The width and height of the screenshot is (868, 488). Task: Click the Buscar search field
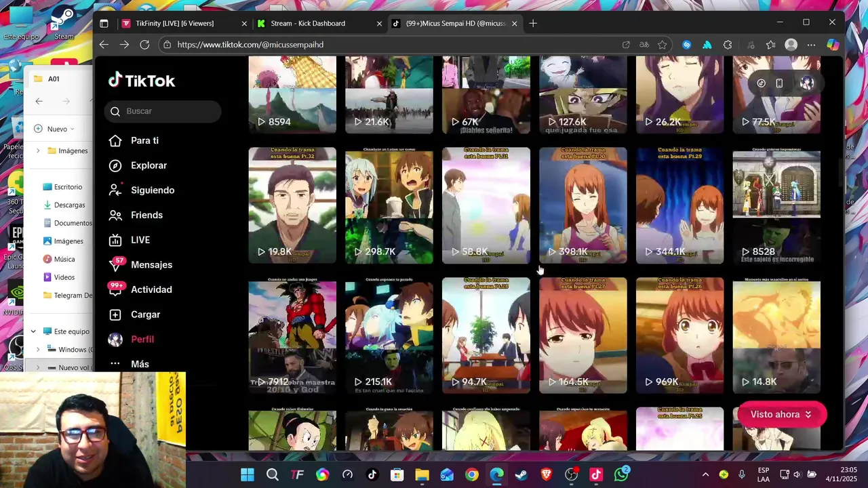click(163, 111)
